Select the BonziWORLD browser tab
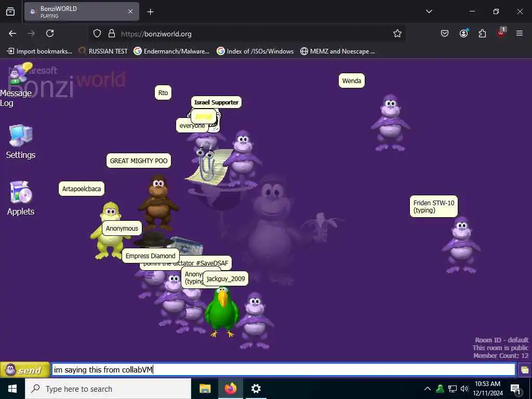 pyautogui.click(x=82, y=11)
